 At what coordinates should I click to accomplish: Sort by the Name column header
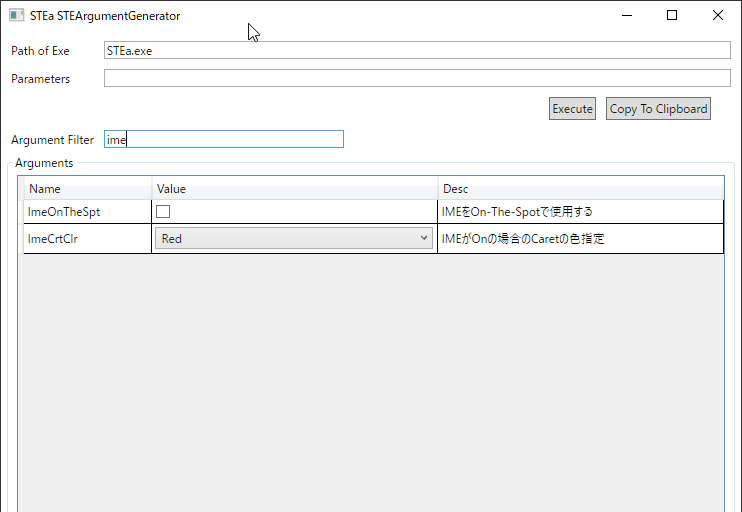88,188
